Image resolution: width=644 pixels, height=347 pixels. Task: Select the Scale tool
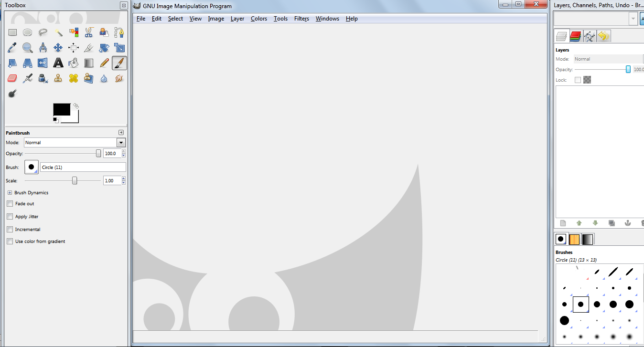(119, 48)
